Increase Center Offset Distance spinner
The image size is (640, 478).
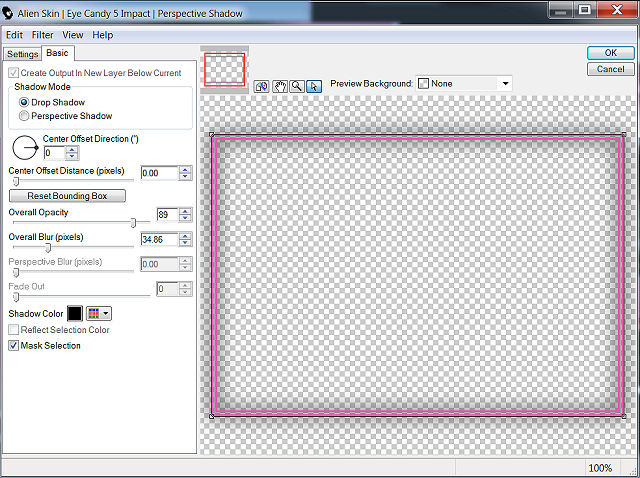pos(185,170)
